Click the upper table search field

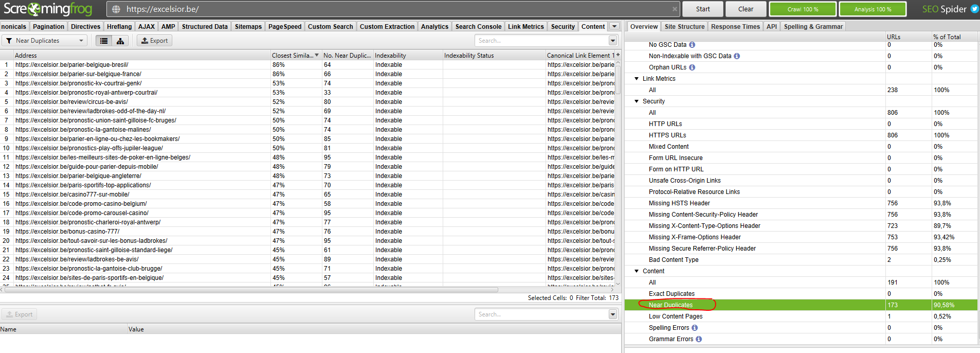tap(542, 41)
